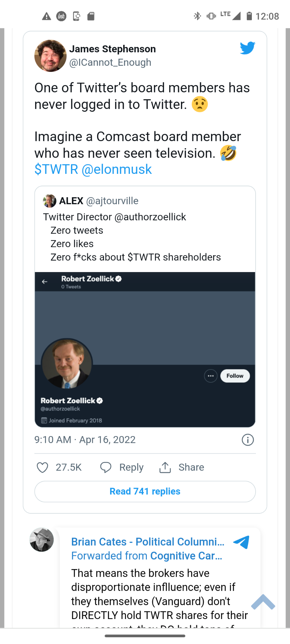The image size is (290, 644).
Task: Open three-dot menu beside Follow
Action: (211, 376)
